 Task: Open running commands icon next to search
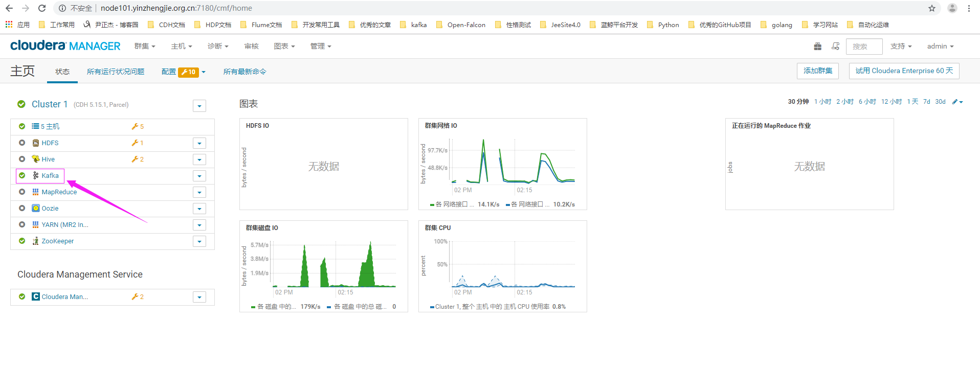(835, 47)
